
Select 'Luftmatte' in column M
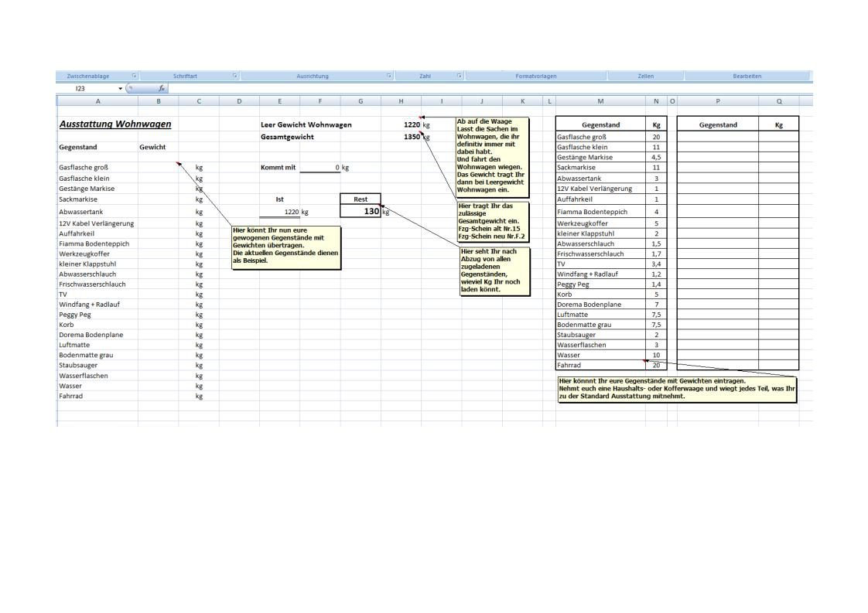tap(572, 315)
